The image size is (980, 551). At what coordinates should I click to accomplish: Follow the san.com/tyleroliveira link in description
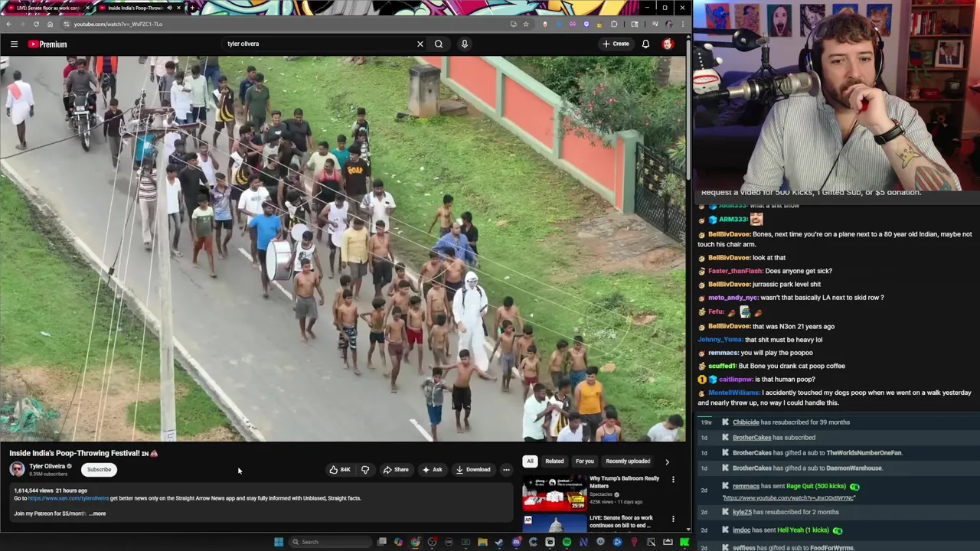[68, 498]
